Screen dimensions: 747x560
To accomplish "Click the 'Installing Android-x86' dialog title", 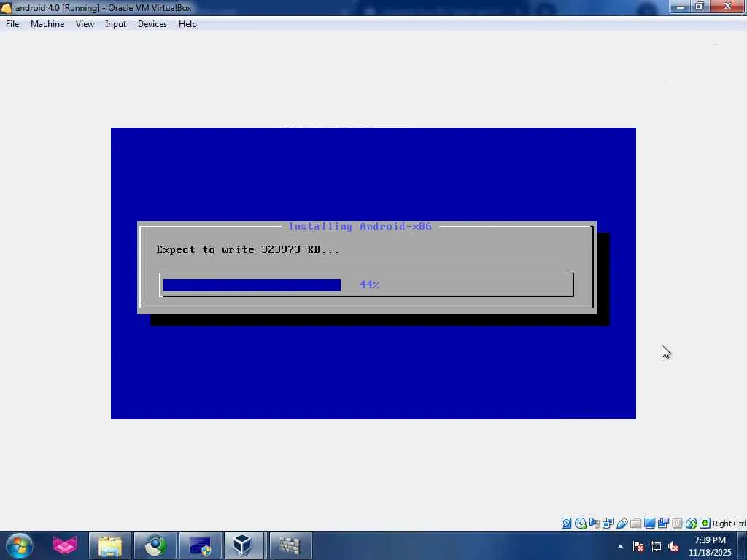I will pyautogui.click(x=360, y=226).
